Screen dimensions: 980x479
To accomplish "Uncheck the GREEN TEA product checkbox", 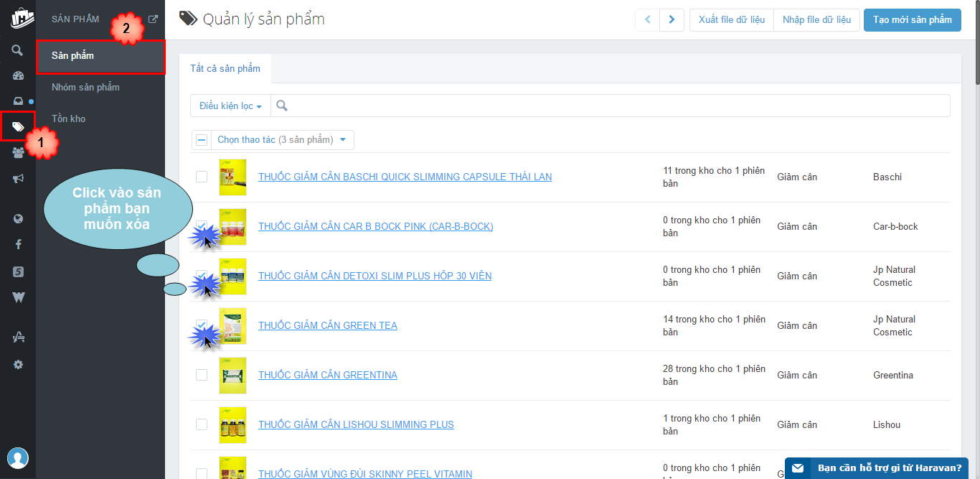I will (x=202, y=325).
